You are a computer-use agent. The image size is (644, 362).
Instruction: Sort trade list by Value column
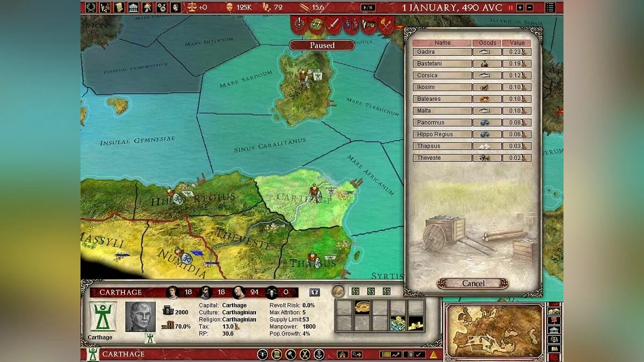517,43
